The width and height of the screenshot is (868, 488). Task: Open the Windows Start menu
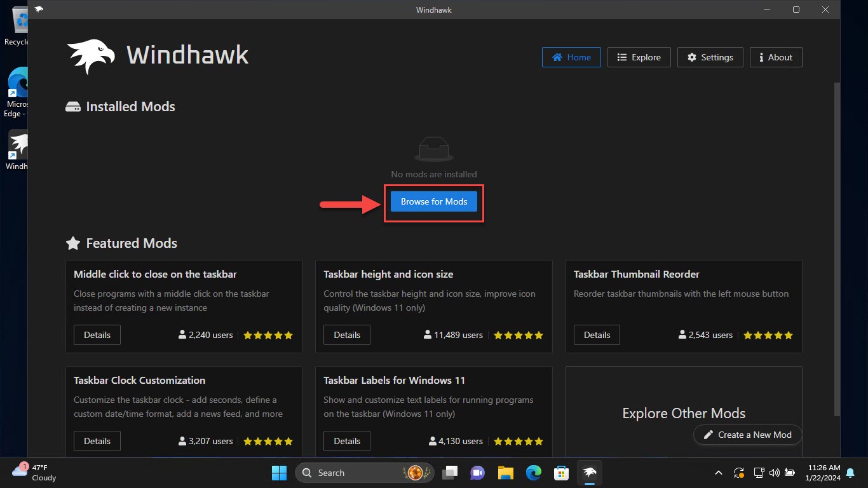coord(279,473)
